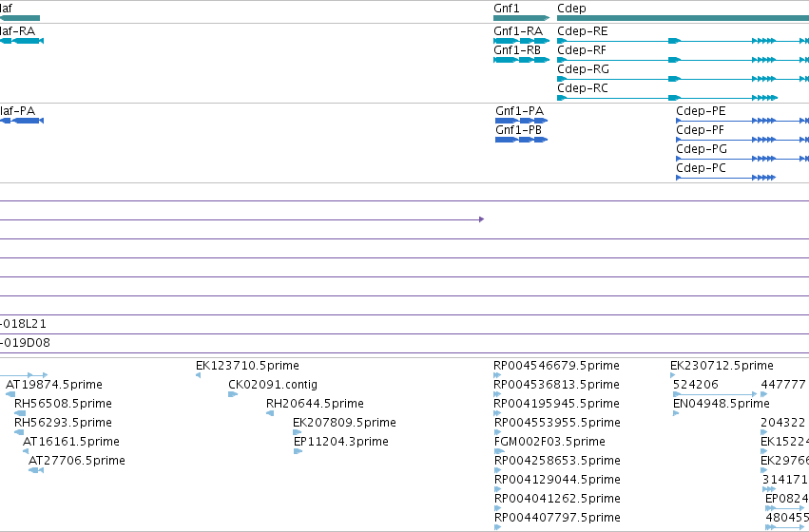Open RP004536813.5prime EST entry

(x=556, y=385)
